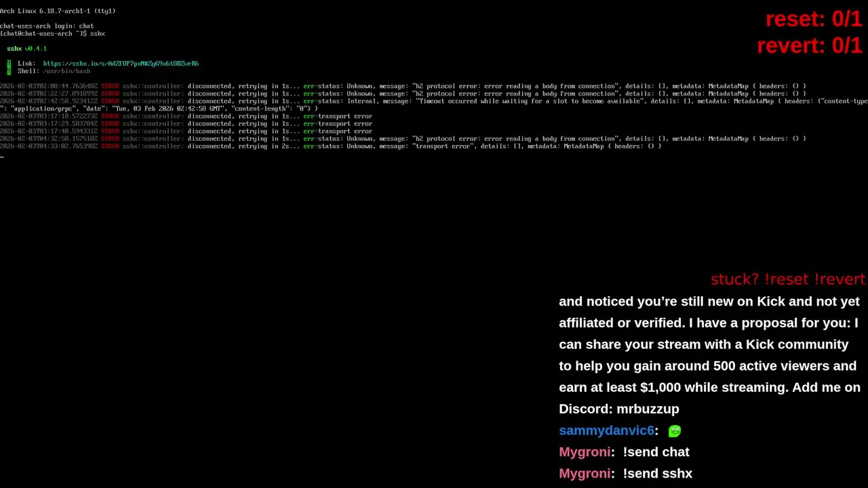The image size is (868, 488).
Task: Click the 2026-02-03T02:42:58 log timestamp
Action: [x=49, y=102]
